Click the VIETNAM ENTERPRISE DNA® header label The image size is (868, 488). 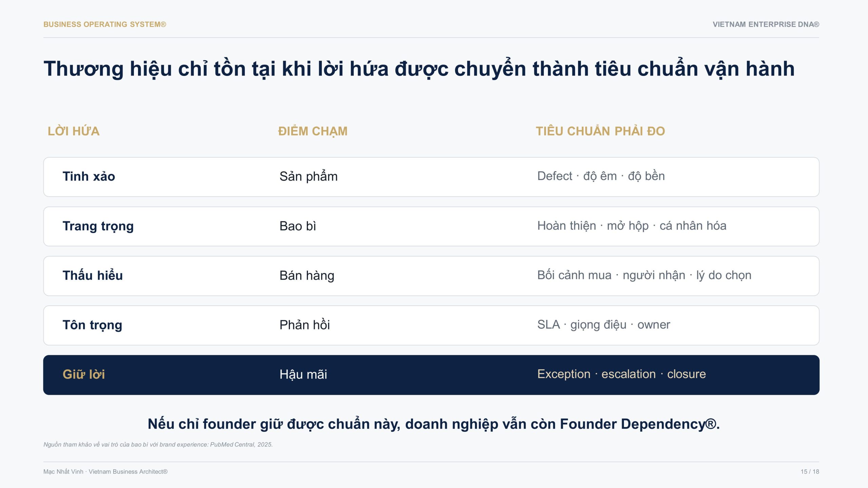pyautogui.click(x=766, y=24)
